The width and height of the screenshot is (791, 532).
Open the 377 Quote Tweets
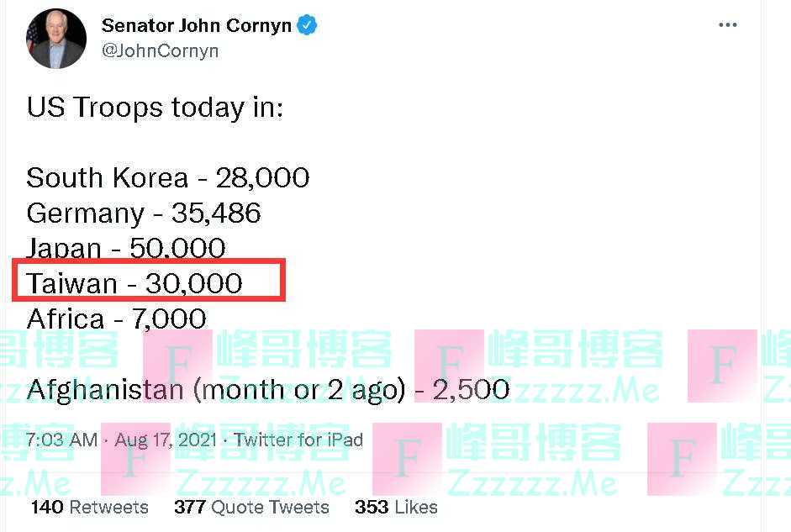254,508
